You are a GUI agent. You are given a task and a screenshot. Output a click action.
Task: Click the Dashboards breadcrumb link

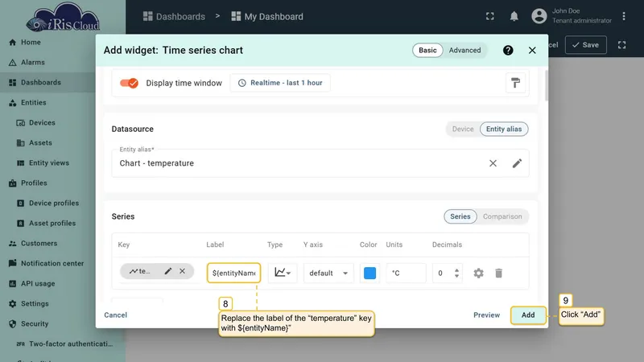180,16
